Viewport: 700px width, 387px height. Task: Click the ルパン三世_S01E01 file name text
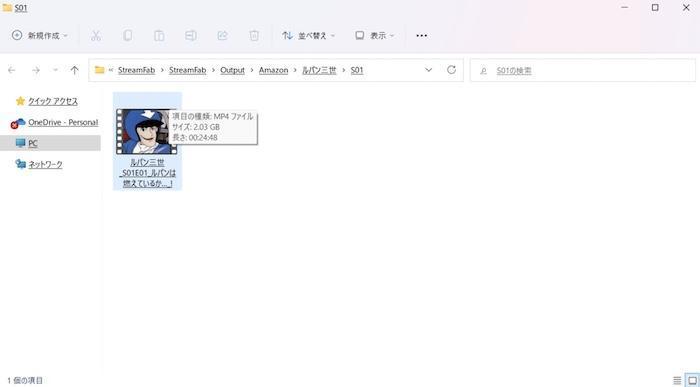[x=147, y=173]
